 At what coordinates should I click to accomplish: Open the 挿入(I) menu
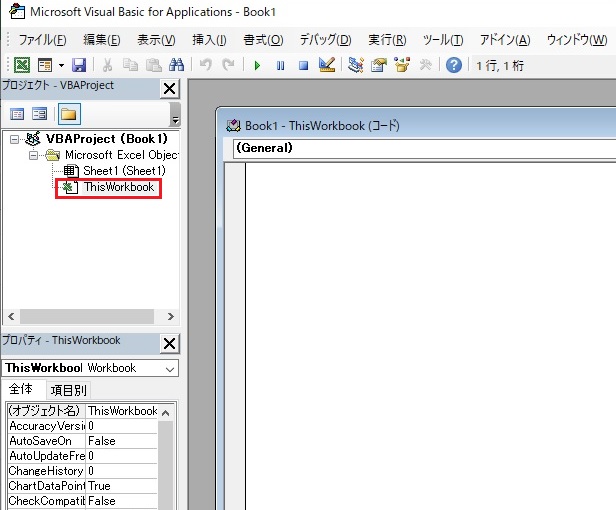[209, 40]
